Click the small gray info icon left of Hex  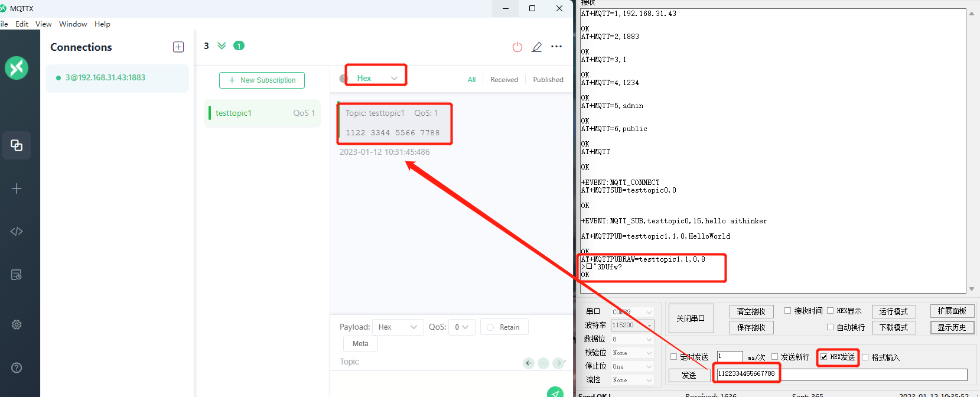pos(343,79)
